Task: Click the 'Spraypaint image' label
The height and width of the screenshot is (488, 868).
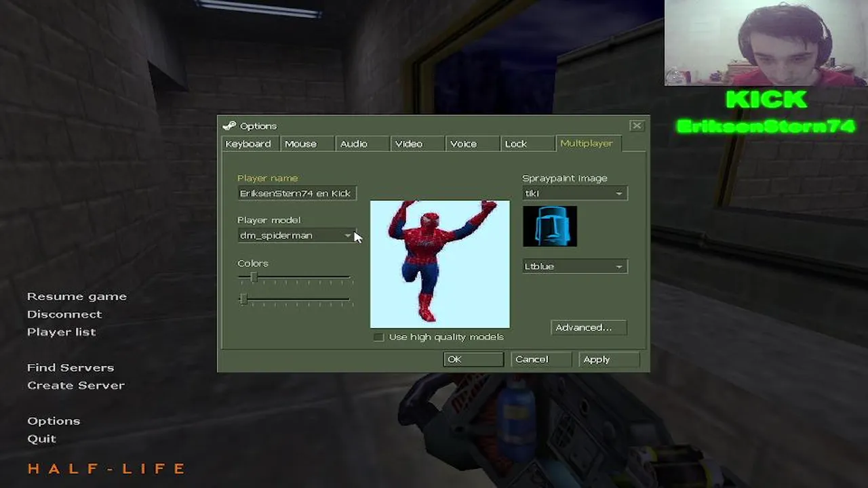Action: (x=565, y=178)
